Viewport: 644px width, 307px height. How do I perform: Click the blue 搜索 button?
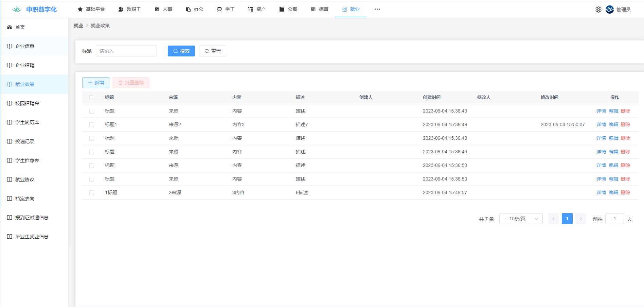181,51
